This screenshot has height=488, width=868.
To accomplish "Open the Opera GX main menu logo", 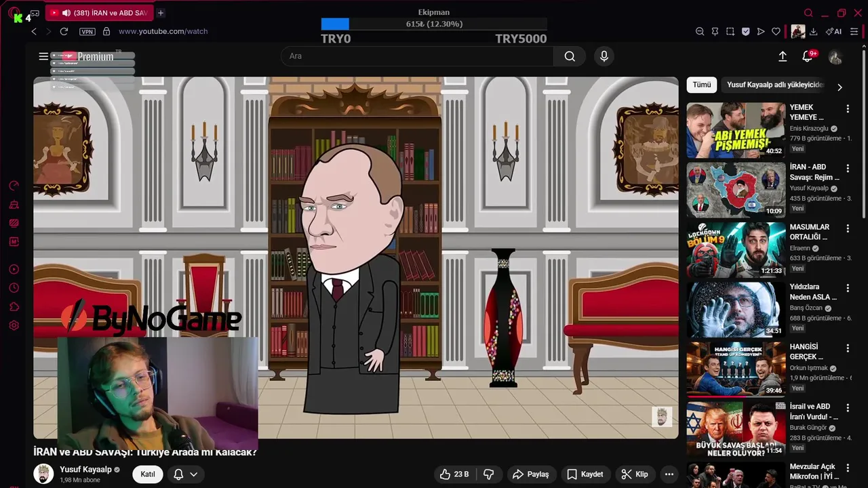I will click(13, 13).
